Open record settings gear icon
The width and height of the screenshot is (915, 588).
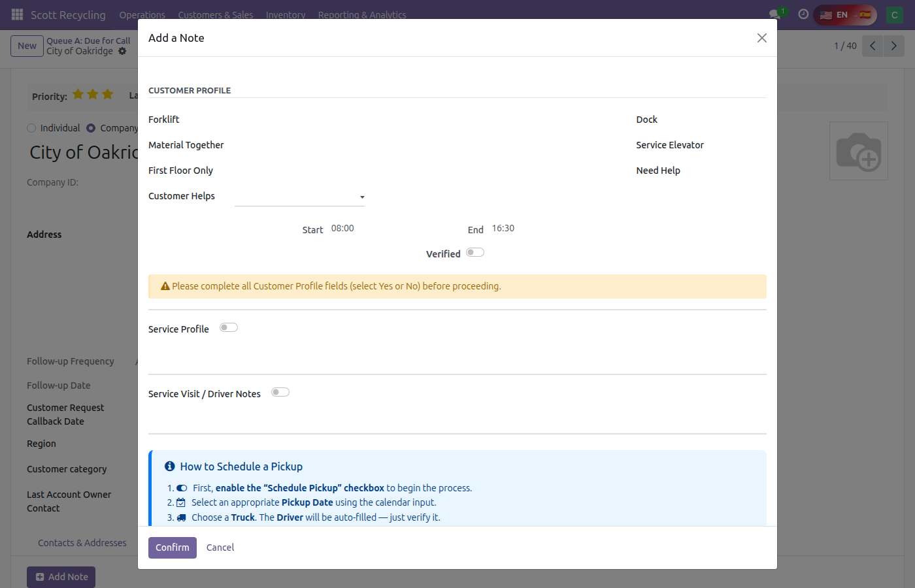tap(122, 51)
